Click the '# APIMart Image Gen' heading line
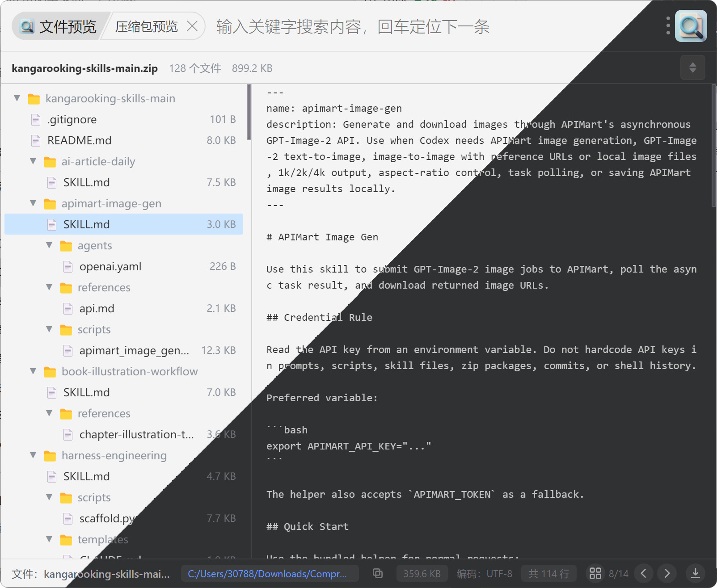Image resolution: width=717 pixels, height=588 pixels. (x=322, y=237)
